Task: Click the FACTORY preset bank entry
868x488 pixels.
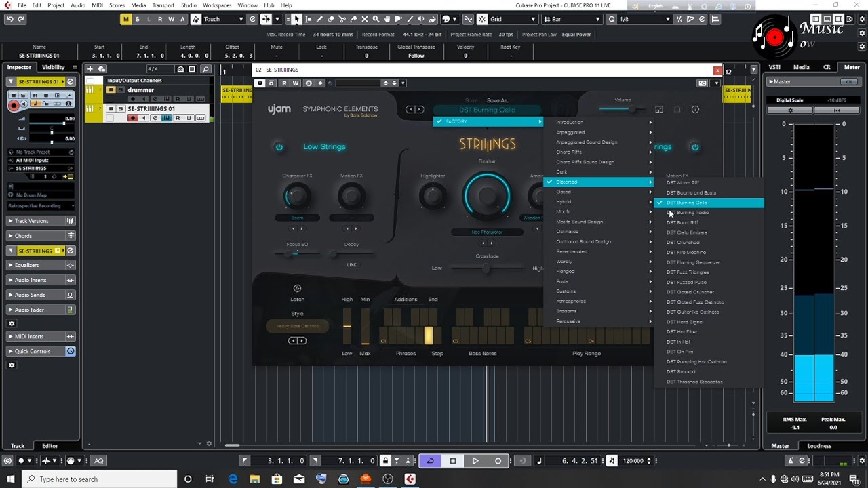Action: coord(488,121)
